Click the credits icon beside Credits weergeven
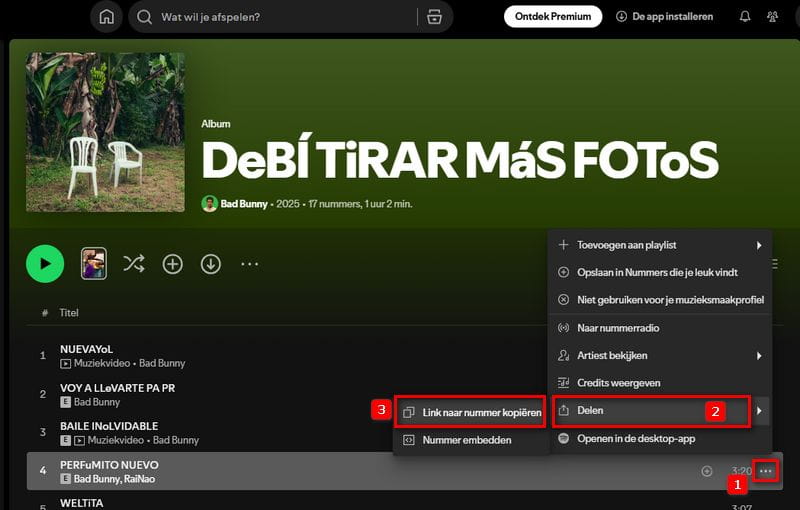This screenshot has height=510, width=800. click(x=563, y=382)
